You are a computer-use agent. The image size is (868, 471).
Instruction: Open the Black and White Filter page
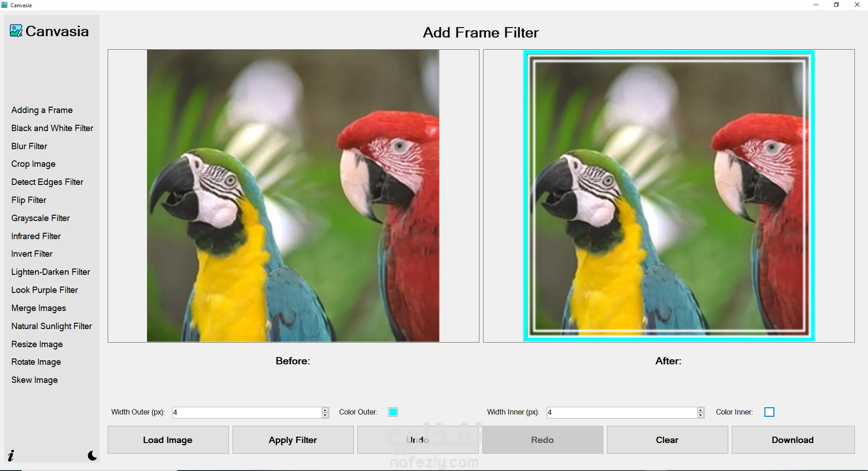(x=52, y=128)
